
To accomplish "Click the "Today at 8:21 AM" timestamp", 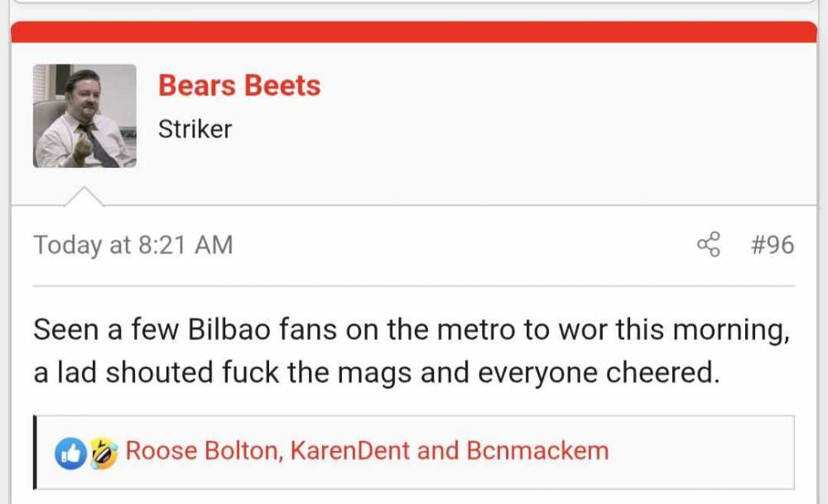I will pyautogui.click(x=132, y=245).
